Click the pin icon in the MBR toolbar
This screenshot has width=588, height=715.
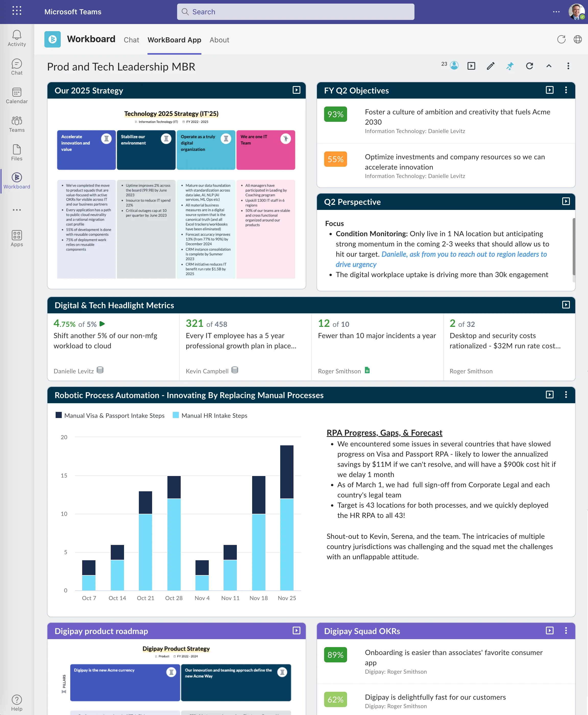pyautogui.click(x=510, y=66)
